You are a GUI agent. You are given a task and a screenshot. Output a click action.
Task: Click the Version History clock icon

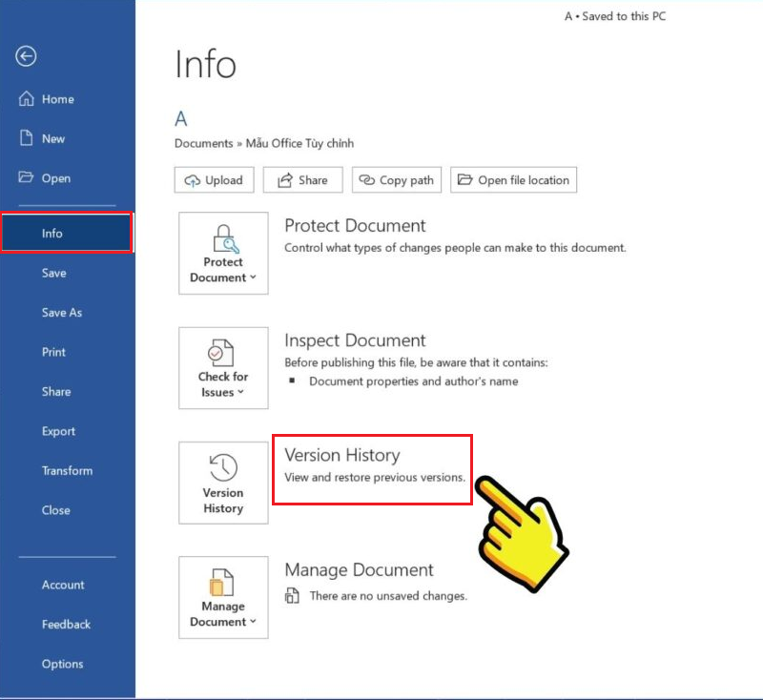[223, 466]
